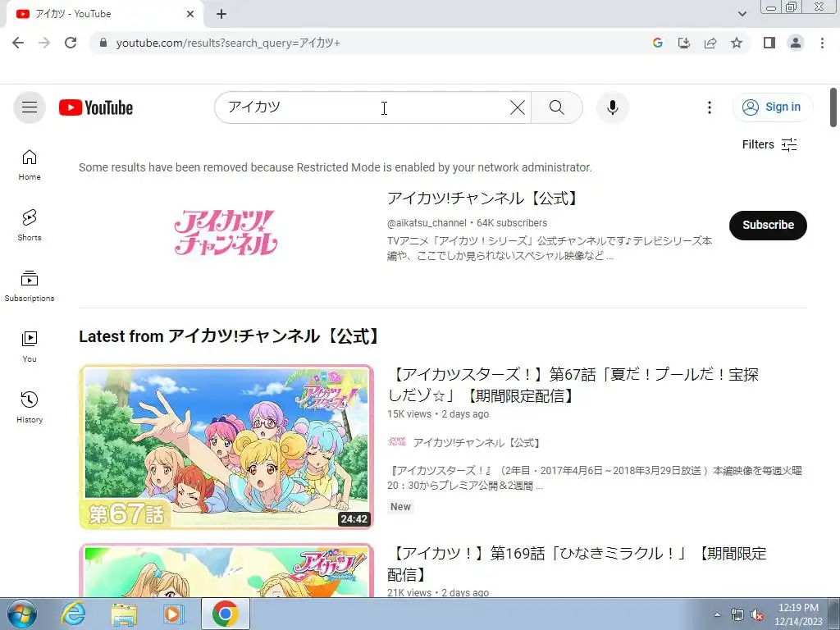This screenshot has width=840, height=630.
Task: Click the Chrome icon in taskbar
Action: coord(225,614)
